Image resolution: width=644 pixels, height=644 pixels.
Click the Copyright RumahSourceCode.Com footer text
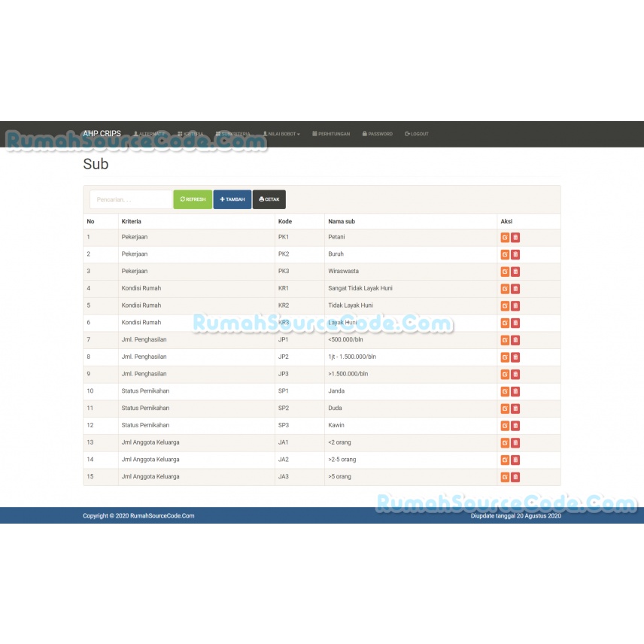(138, 516)
